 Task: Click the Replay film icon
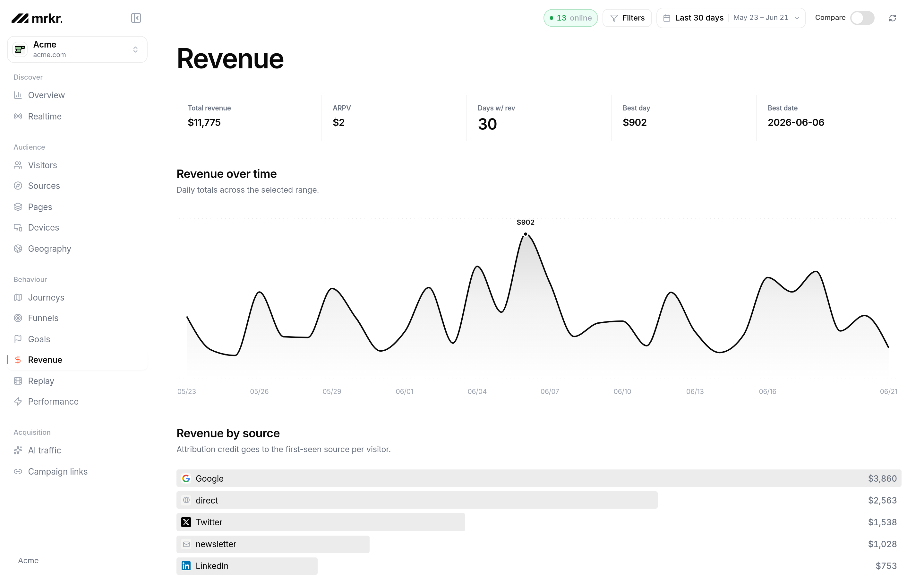click(18, 381)
